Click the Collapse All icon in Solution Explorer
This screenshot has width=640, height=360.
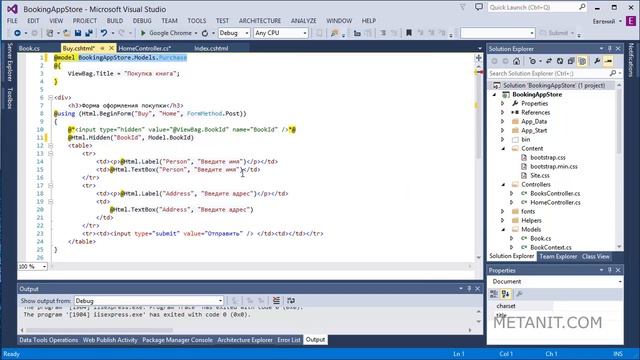pos(571,61)
